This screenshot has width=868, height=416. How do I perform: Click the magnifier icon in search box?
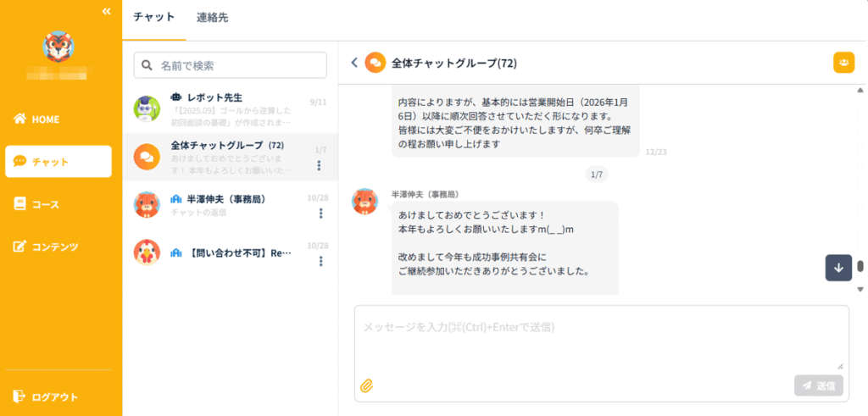(x=147, y=65)
